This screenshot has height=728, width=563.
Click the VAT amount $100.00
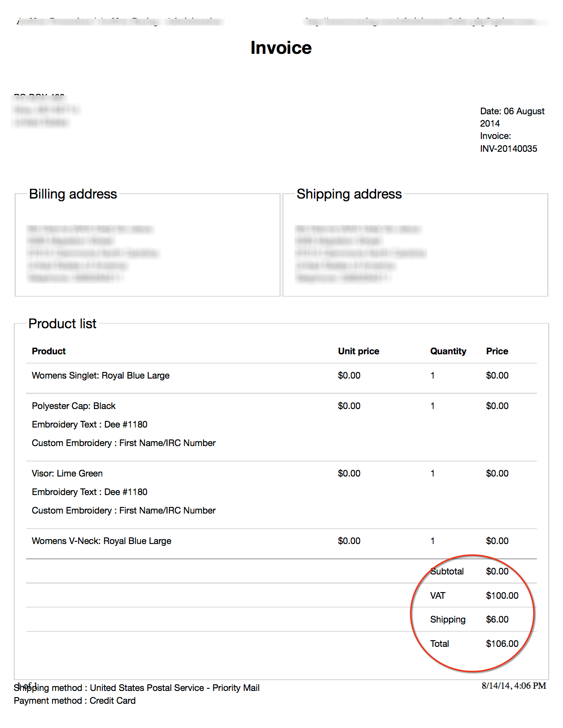click(x=502, y=596)
